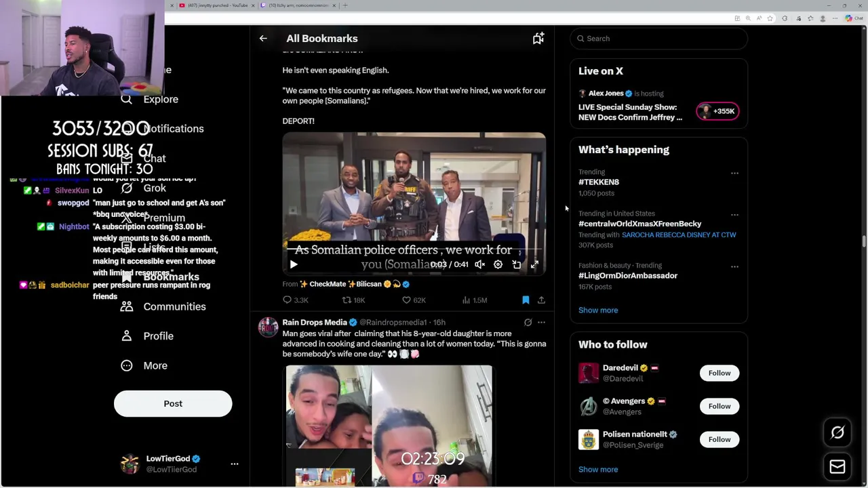Unmute the video volume icon
The width and height of the screenshot is (868, 488).
(479, 264)
